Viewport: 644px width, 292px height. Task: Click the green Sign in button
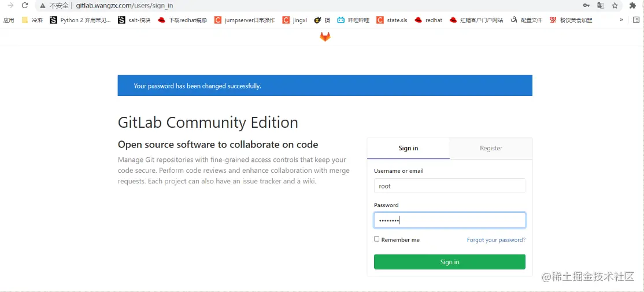tap(449, 262)
